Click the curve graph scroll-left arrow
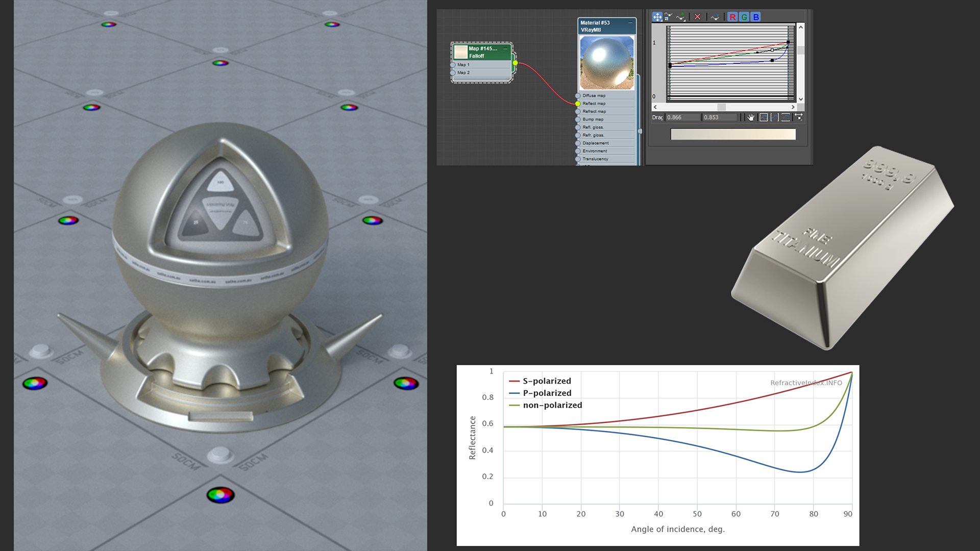 coord(655,107)
